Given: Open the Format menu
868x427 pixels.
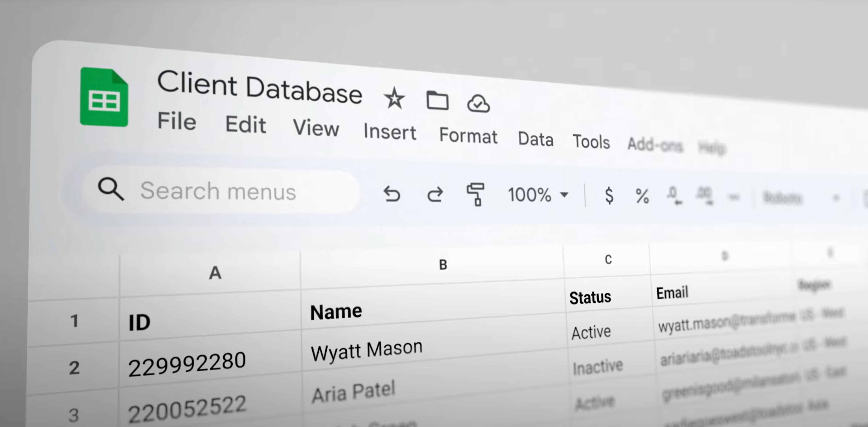Looking at the screenshot, I should pyautogui.click(x=468, y=136).
